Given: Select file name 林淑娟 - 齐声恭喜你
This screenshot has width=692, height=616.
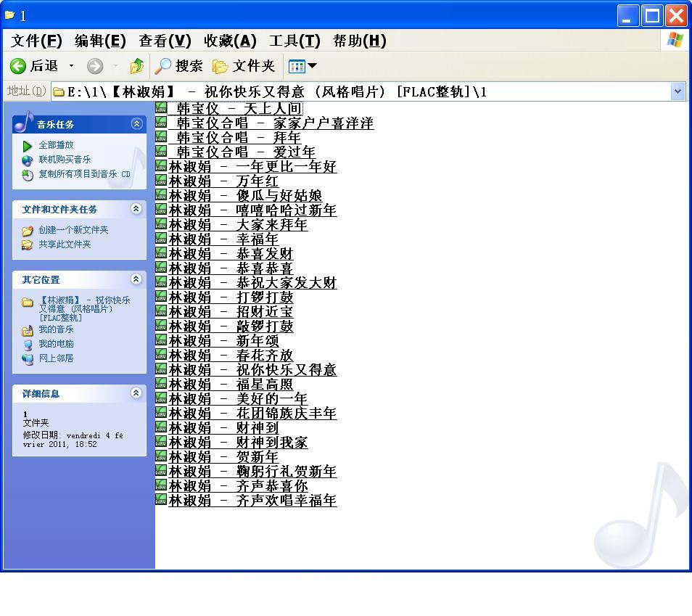Looking at the screenshot, I should coord(238,485).
